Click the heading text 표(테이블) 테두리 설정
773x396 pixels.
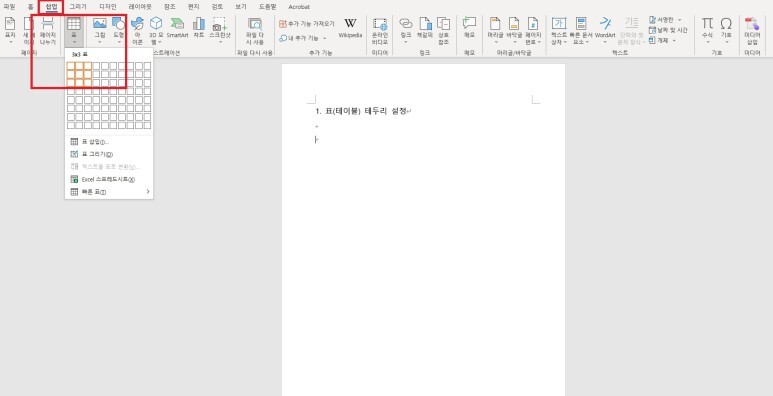click(365, 111)
